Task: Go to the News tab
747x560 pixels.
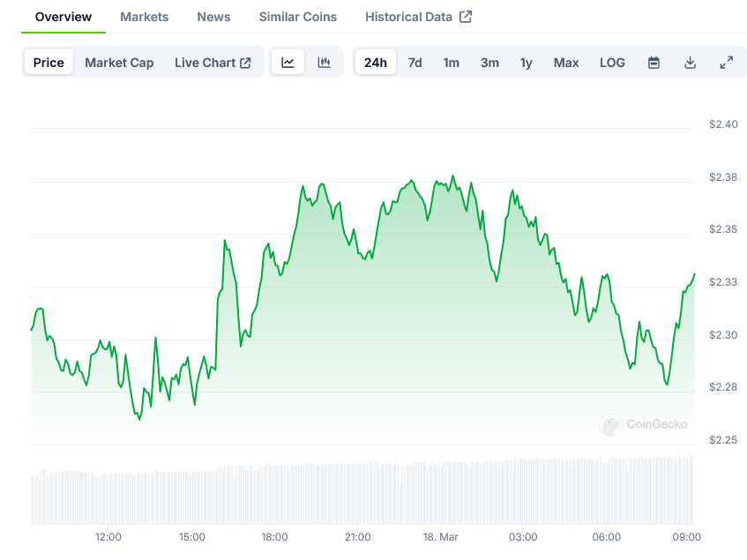Action: pyautogui.click(x=213, y=17)
